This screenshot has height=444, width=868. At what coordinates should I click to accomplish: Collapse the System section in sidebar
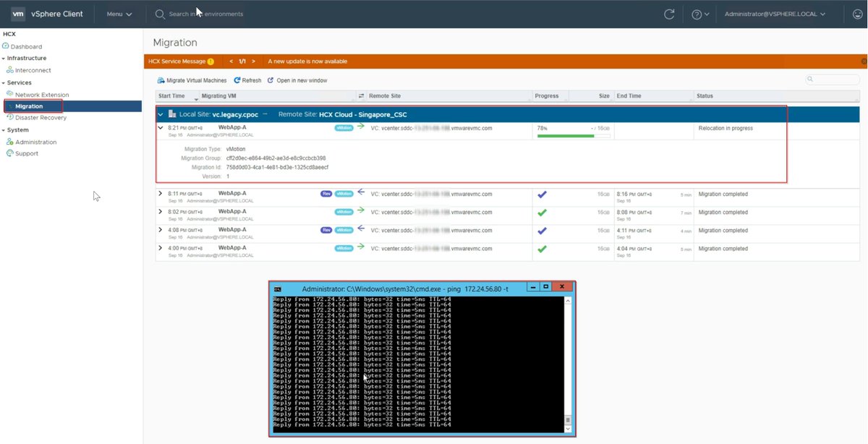click(4, 130)
